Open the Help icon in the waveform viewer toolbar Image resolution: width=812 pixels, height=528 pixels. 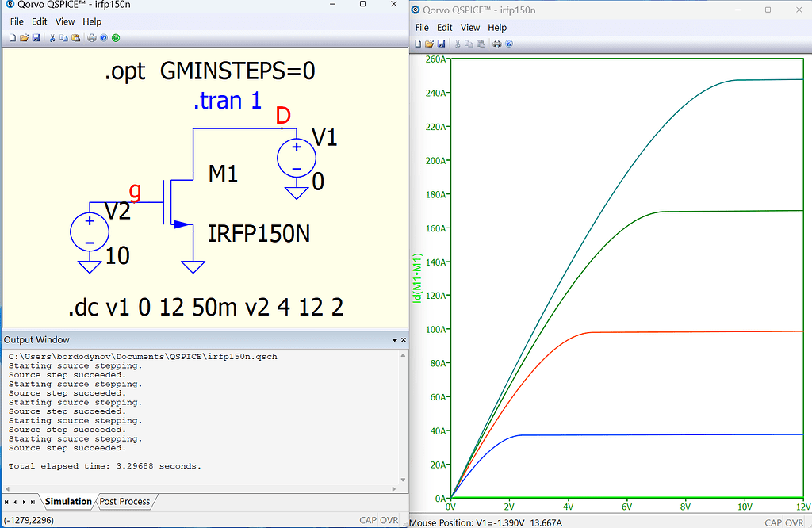point(508,42)
